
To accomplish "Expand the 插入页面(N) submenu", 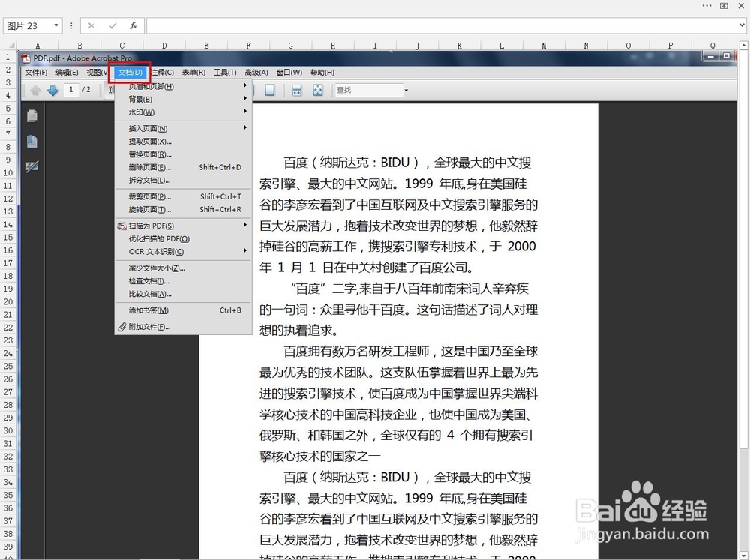I will click(245, 127).
